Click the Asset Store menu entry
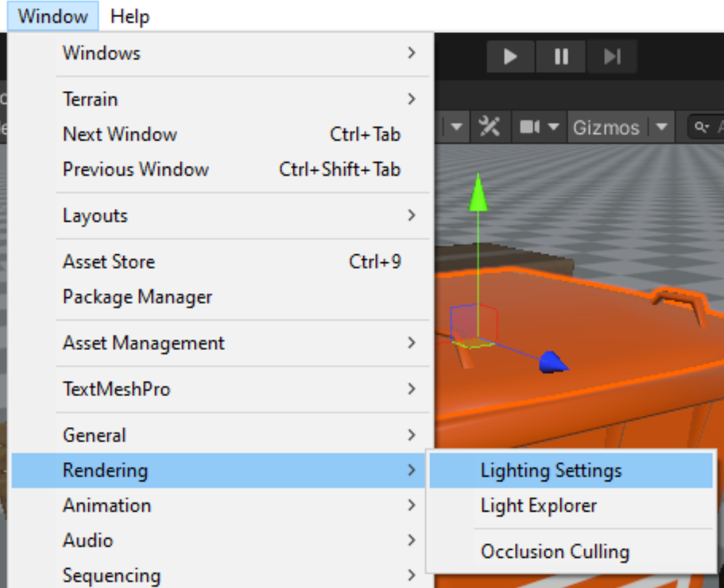The height and width of the screenshot is (588, 724). pos(109,262)
